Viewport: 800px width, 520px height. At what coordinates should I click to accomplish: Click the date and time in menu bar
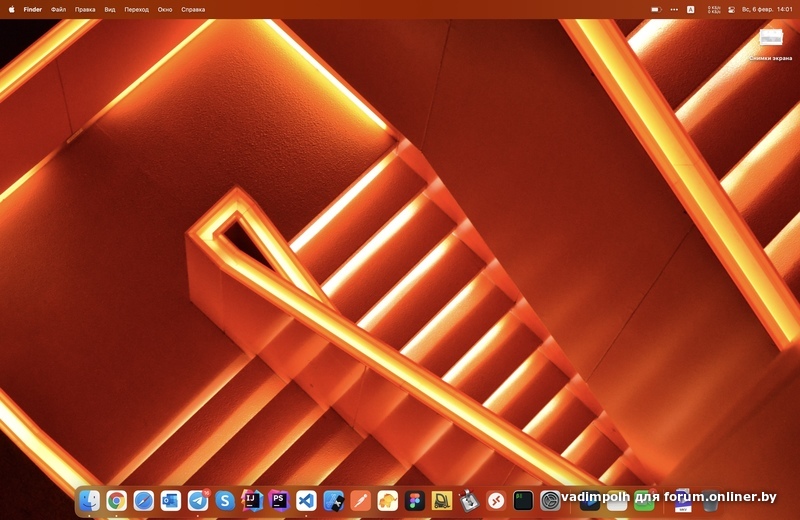point(767,9)
